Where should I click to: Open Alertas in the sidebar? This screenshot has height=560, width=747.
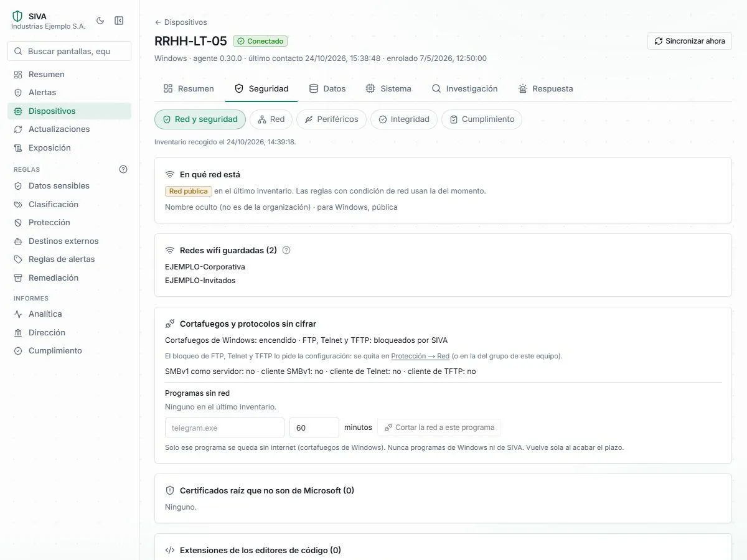[x=69, y=92]
